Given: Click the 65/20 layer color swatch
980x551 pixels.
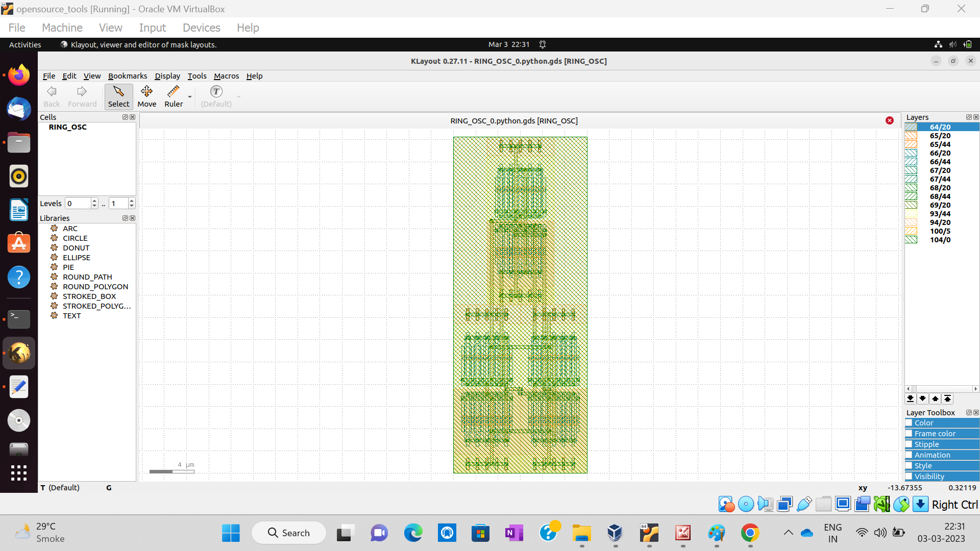Looking at the screenshot, I should [911, 136].
